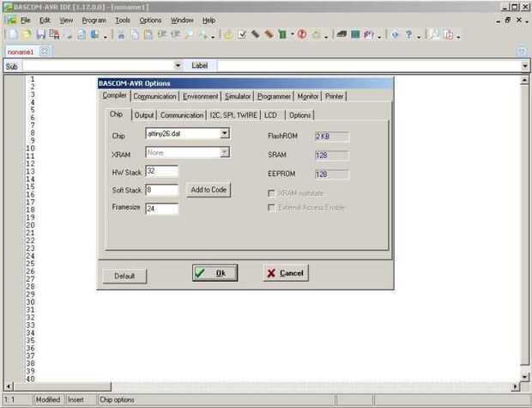Open the teal LCD designer toolbar icon
The image size is (532, 408).
click(355, 34)
